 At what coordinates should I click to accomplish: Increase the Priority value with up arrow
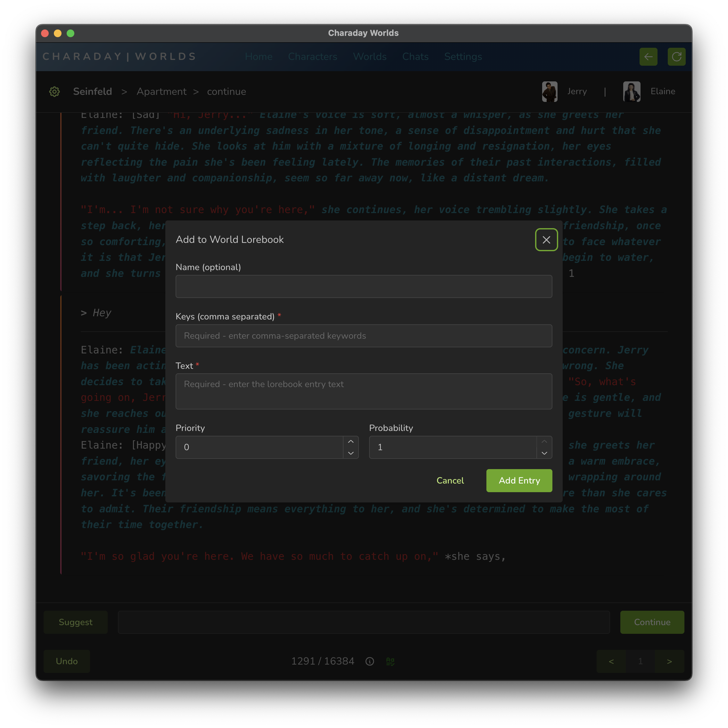click(351, 442)
